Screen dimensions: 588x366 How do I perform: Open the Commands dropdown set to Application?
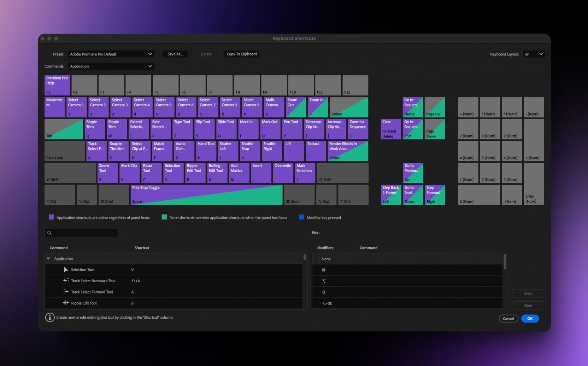pos(111,66)
